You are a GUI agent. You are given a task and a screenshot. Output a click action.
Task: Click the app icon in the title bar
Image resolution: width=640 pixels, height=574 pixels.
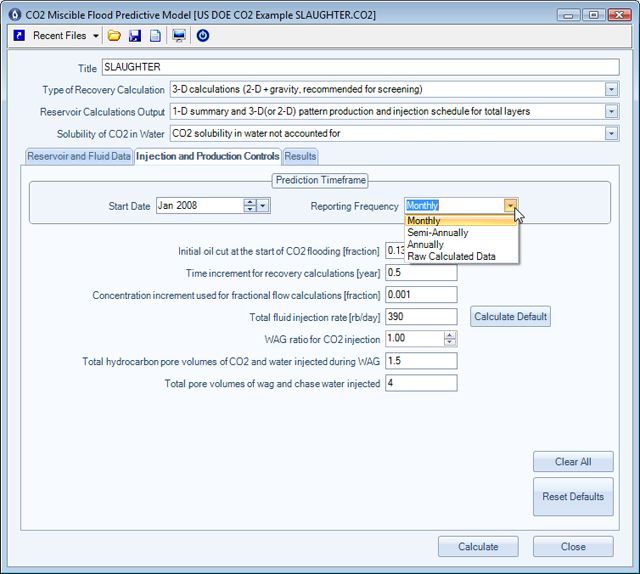[x=15, y=15]
